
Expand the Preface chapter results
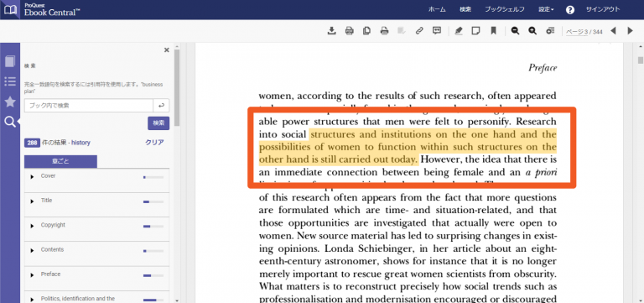(32, 275)
